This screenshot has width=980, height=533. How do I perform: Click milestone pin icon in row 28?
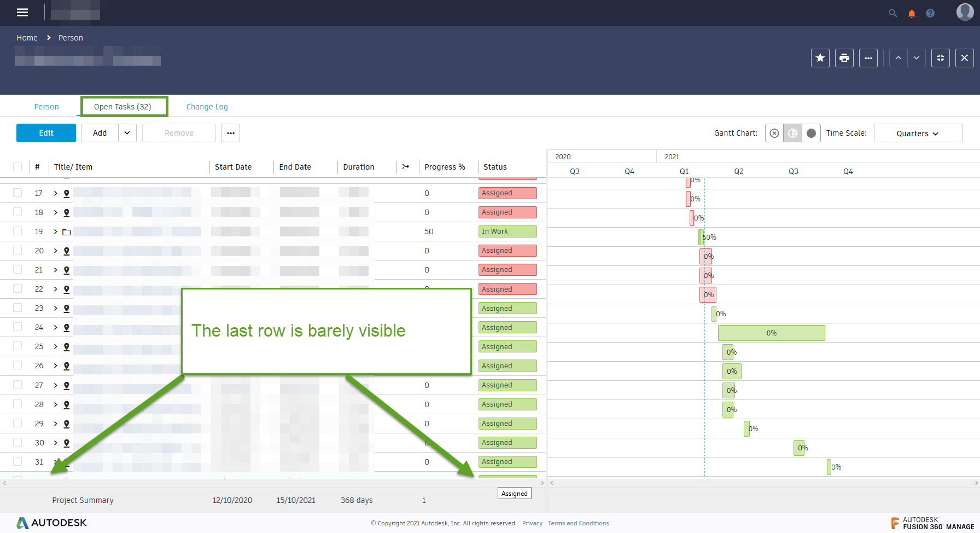67,404
